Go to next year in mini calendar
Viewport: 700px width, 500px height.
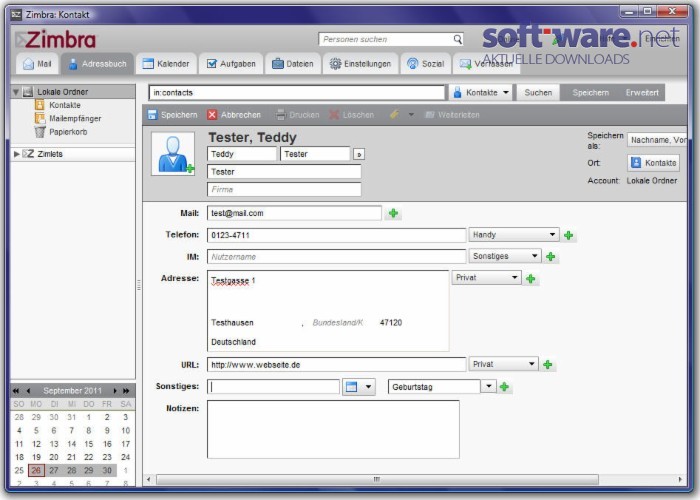pos(126,391)
